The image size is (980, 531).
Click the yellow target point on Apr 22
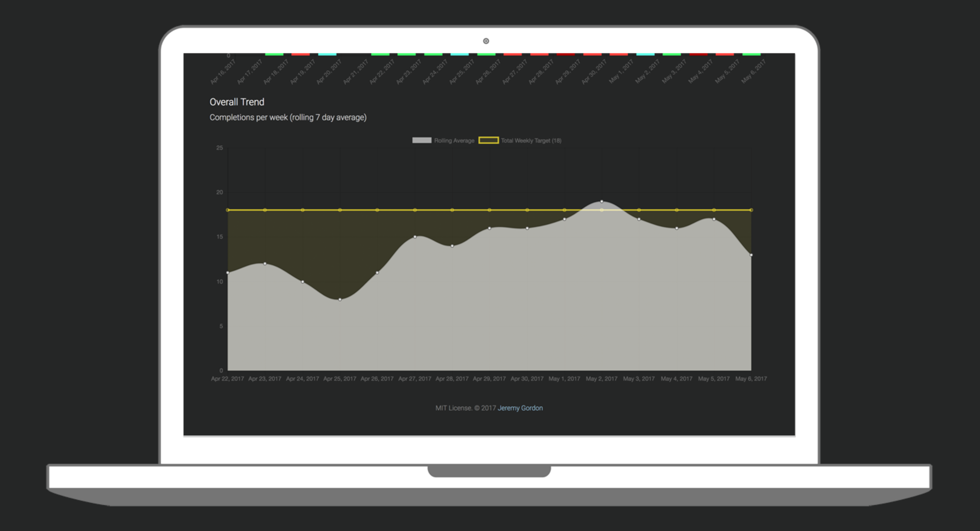point(228,210)
